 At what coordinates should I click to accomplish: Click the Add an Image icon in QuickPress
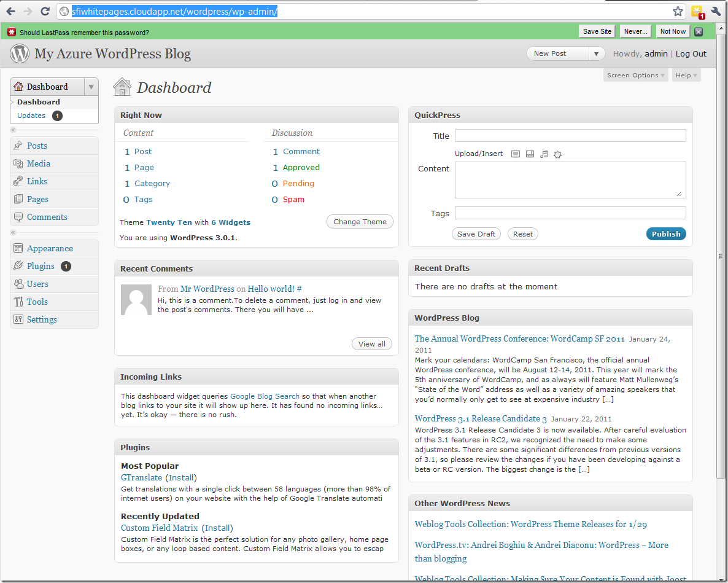516,154
